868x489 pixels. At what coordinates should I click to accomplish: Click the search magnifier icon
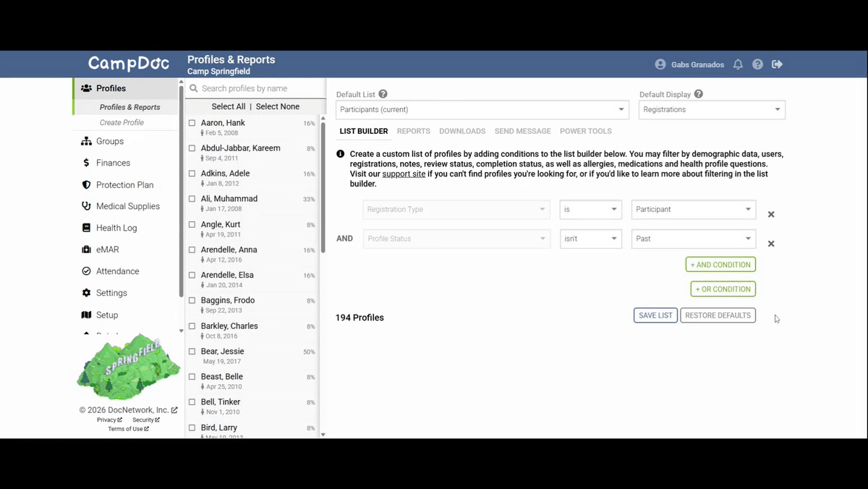coord(193,88)
